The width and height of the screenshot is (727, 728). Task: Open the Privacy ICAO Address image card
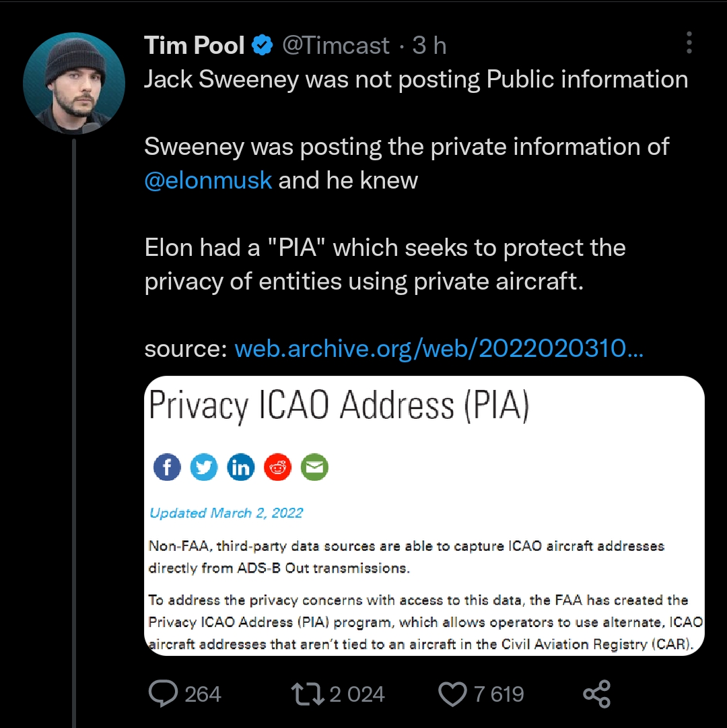(424, 515)
